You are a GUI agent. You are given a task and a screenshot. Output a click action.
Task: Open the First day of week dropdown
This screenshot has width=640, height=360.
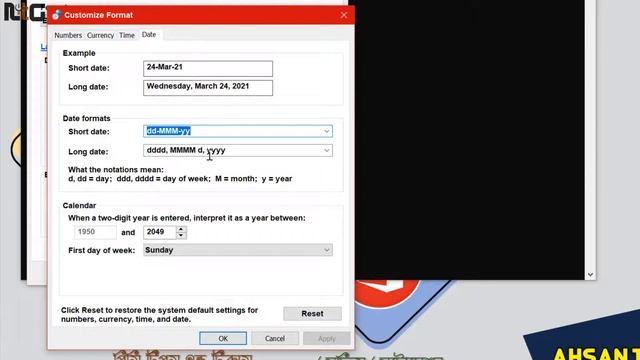click(238, 250)
